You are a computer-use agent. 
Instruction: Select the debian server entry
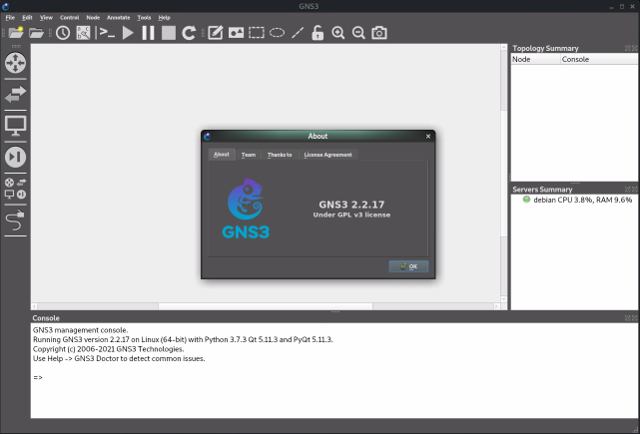pyautogui.click(x=577, y=200)
